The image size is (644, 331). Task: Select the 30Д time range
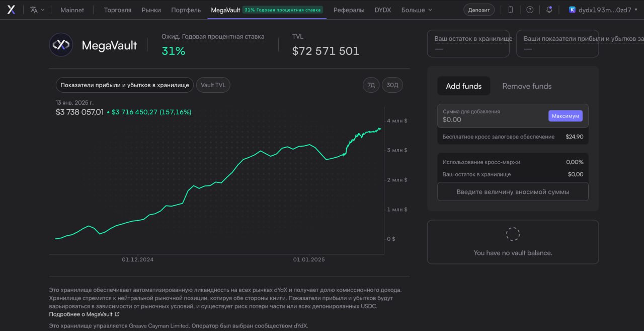392,85
